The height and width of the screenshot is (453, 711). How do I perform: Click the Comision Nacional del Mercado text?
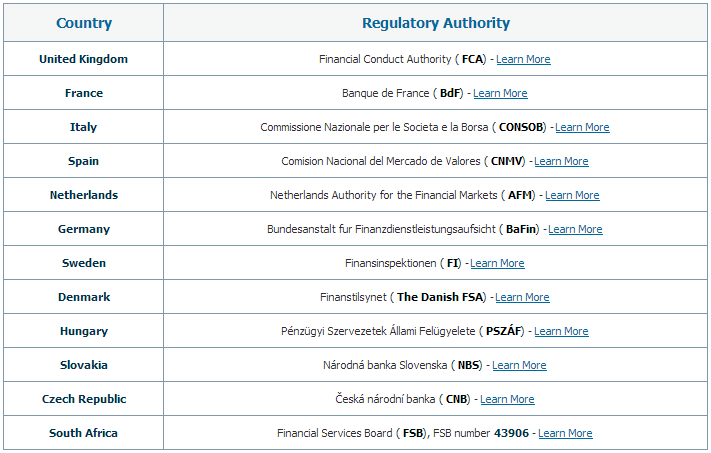(x=380, y=161)
